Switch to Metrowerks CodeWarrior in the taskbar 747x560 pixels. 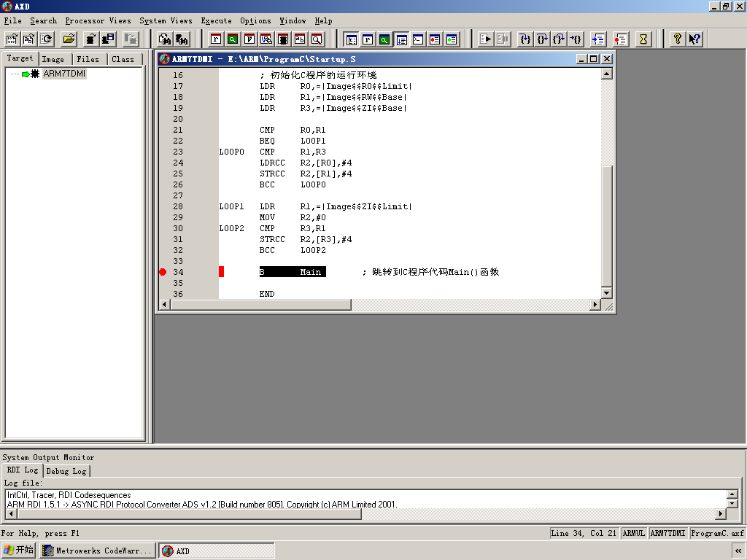coord(98,551)
